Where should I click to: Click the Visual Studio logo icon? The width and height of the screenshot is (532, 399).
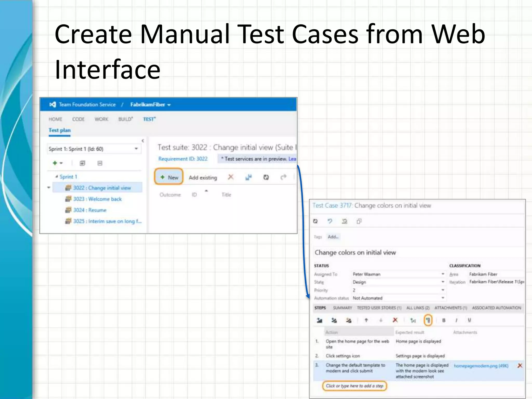point(52,104)
